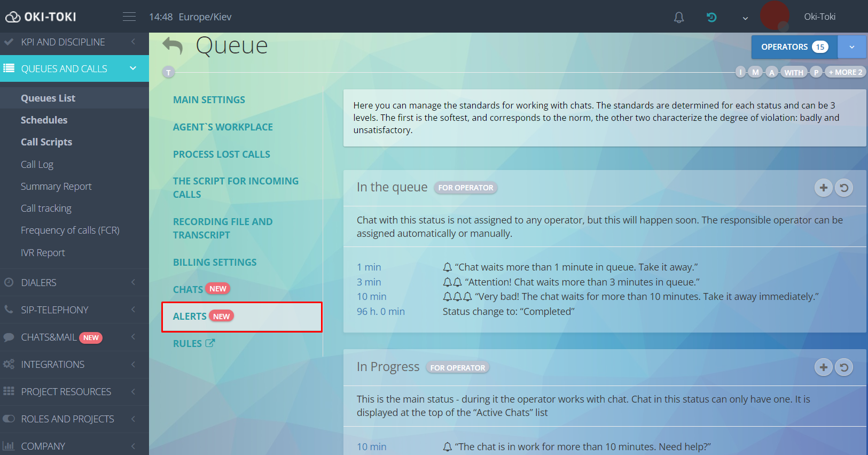Edit the In Progress 10 min alert
Image resolution: width=868 pixels, height=455 pixels.
coord(371,446)
